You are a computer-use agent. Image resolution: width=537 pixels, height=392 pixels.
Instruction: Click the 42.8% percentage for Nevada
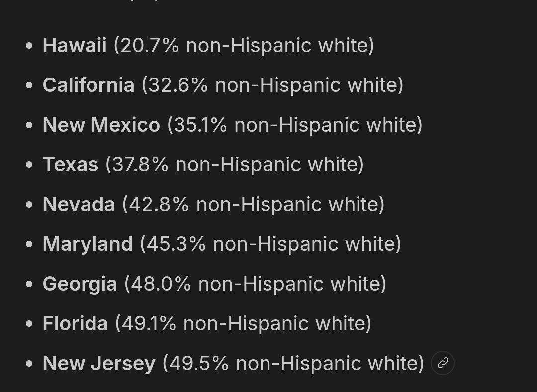pos(159,204)
